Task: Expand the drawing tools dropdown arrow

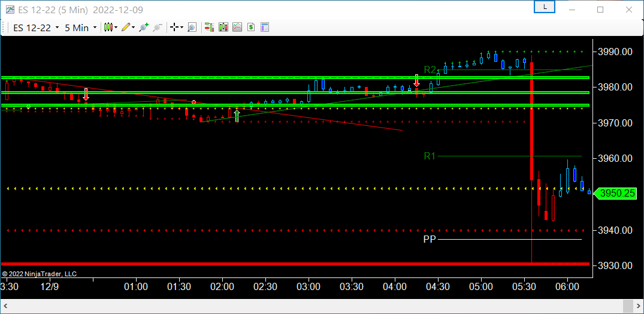Action: pyautogui.click(x=133, y=28)
